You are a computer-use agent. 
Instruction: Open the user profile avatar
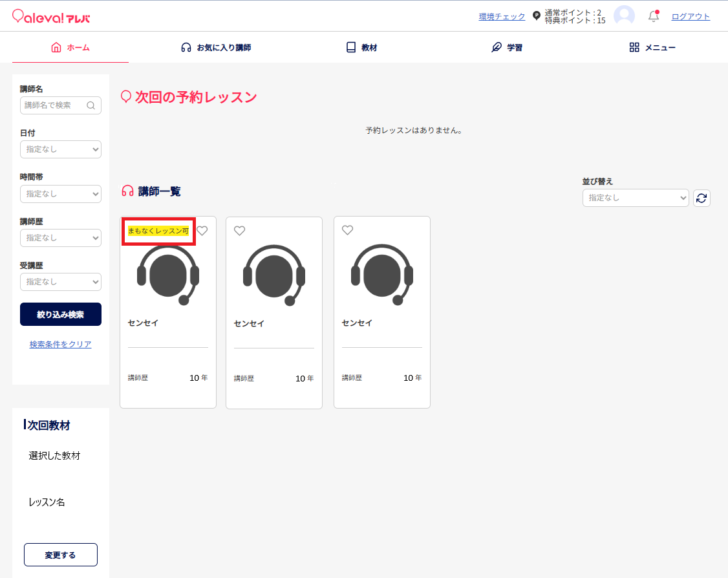coord(624,16)
